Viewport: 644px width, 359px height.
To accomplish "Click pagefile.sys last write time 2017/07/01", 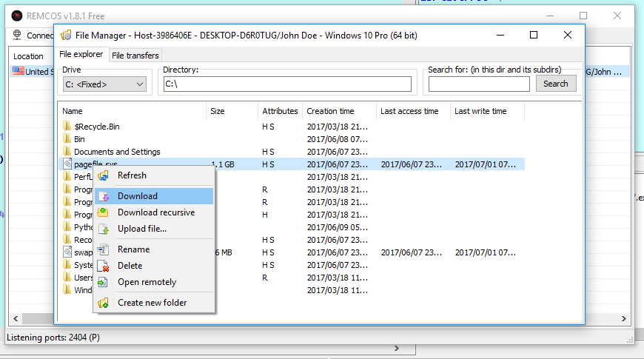I will 485,165.
